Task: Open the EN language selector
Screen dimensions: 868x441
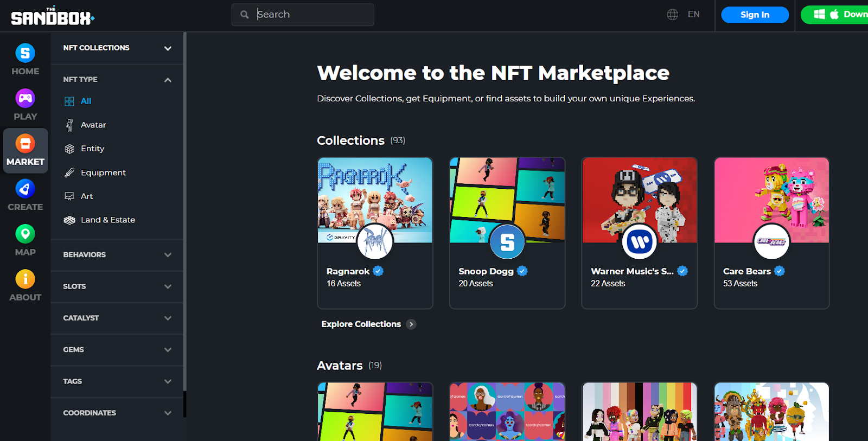Action: pos(693,15)
